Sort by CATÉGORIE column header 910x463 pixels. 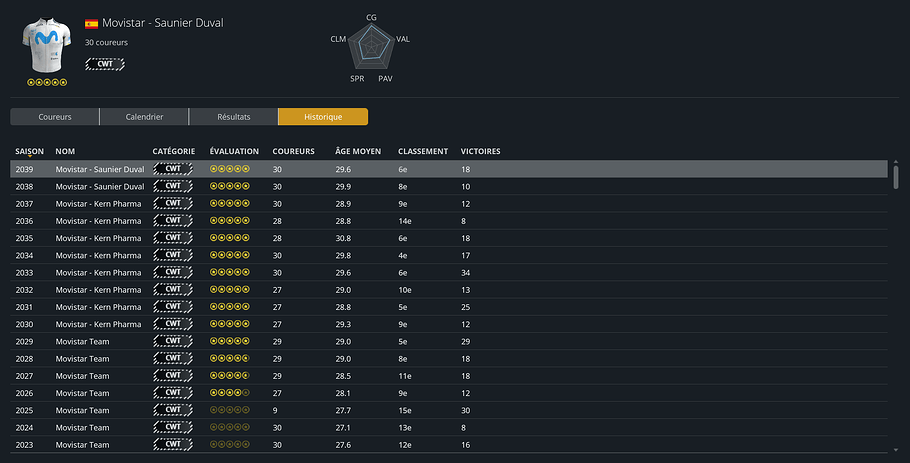pyautogui.click(x=174, y=151)
